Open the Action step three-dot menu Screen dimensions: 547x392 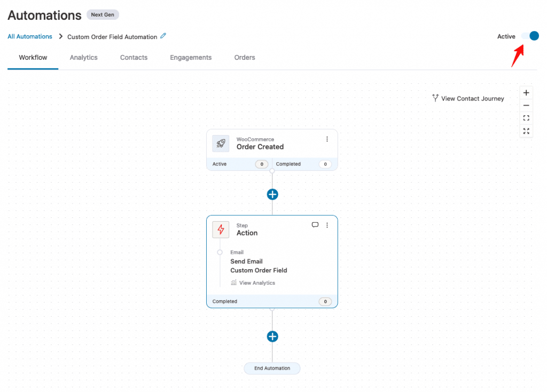[x=327, y=225]
